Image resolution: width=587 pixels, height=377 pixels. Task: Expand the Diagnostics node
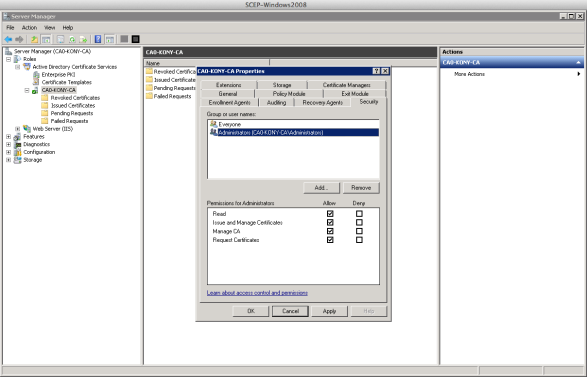pyautogui.click(x=8, y=145)
